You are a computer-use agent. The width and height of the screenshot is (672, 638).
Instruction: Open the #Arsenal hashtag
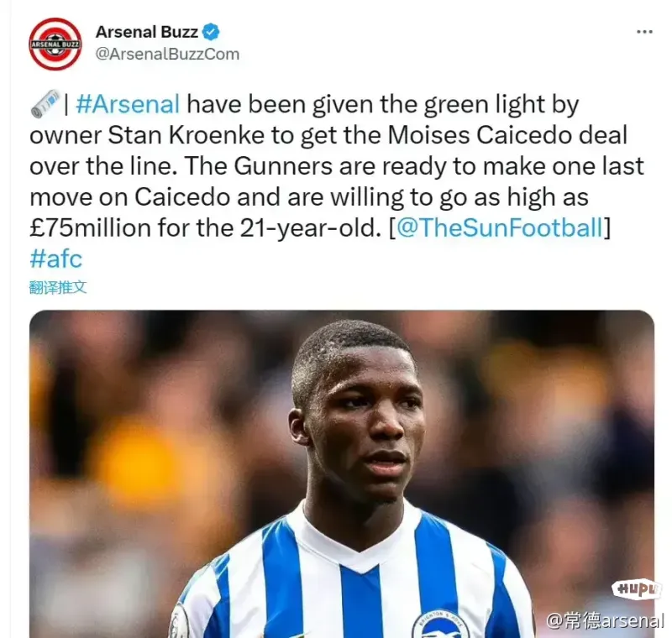(128, 104)
